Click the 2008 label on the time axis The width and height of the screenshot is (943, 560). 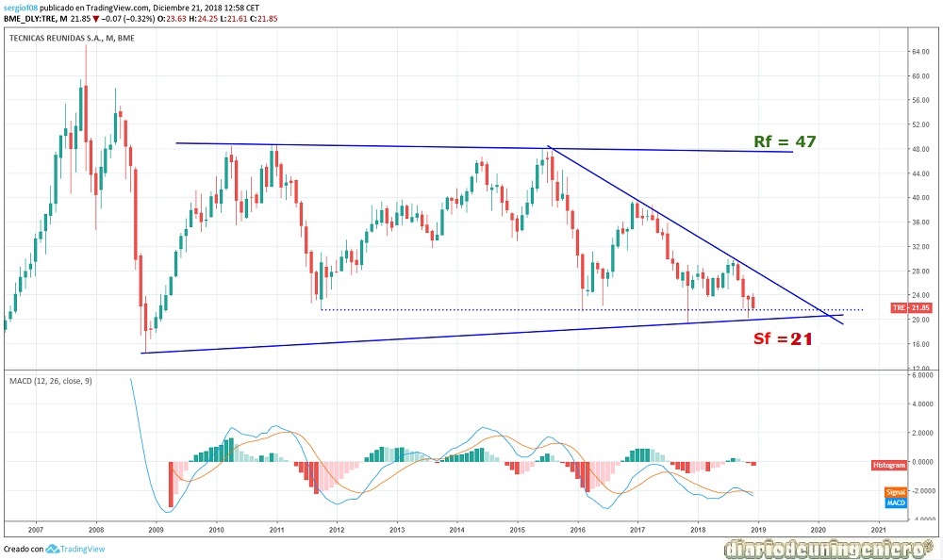(95, 530)
